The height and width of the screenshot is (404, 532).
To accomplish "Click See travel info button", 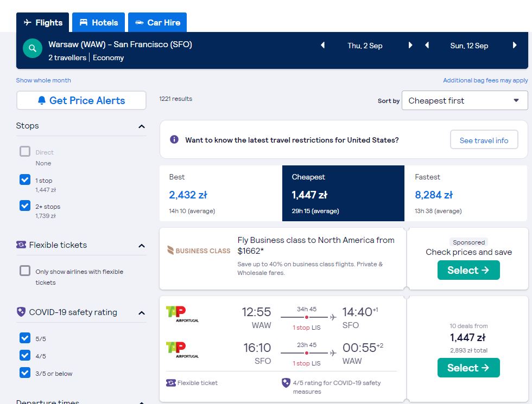I will click(x=484, y=140).
